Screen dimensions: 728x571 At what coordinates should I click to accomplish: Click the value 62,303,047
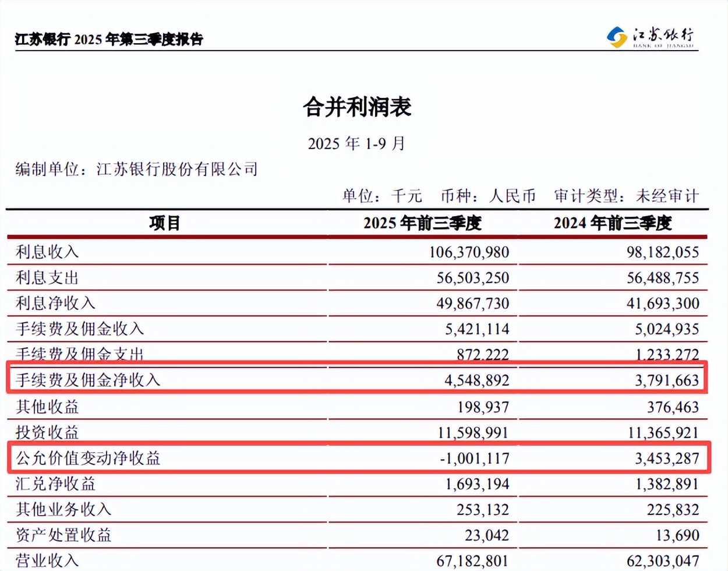pos(663,561)
